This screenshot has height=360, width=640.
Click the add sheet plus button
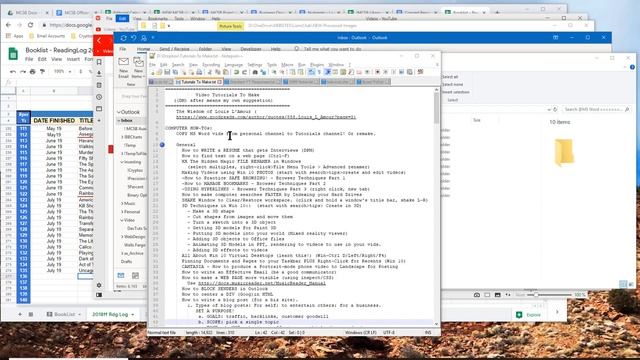pos(20,314)
